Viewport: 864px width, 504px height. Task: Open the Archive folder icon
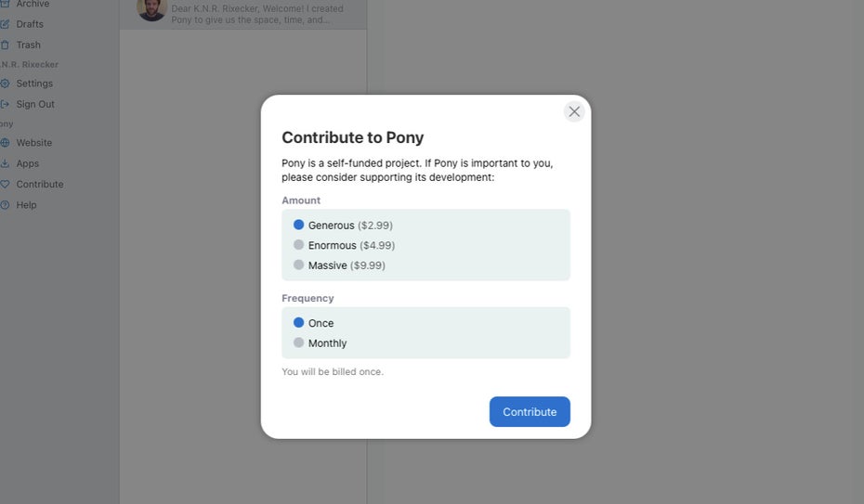tap(5, 4)
